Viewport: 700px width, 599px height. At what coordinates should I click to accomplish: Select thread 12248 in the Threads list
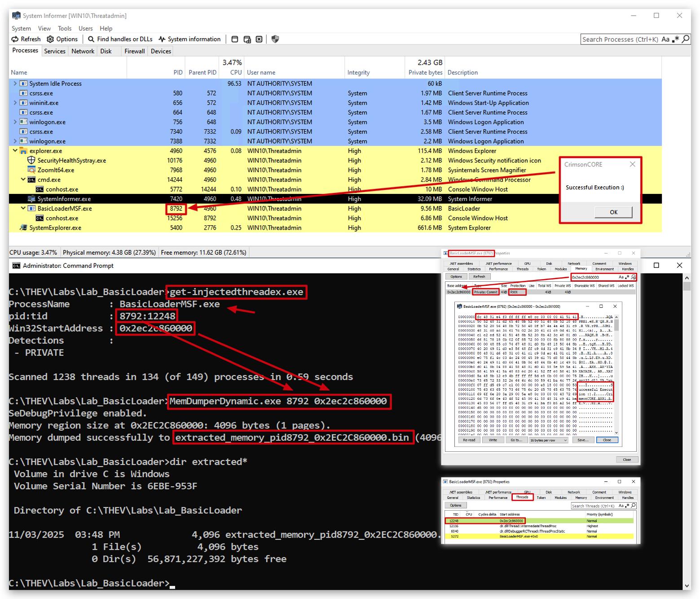coord(539,521)
